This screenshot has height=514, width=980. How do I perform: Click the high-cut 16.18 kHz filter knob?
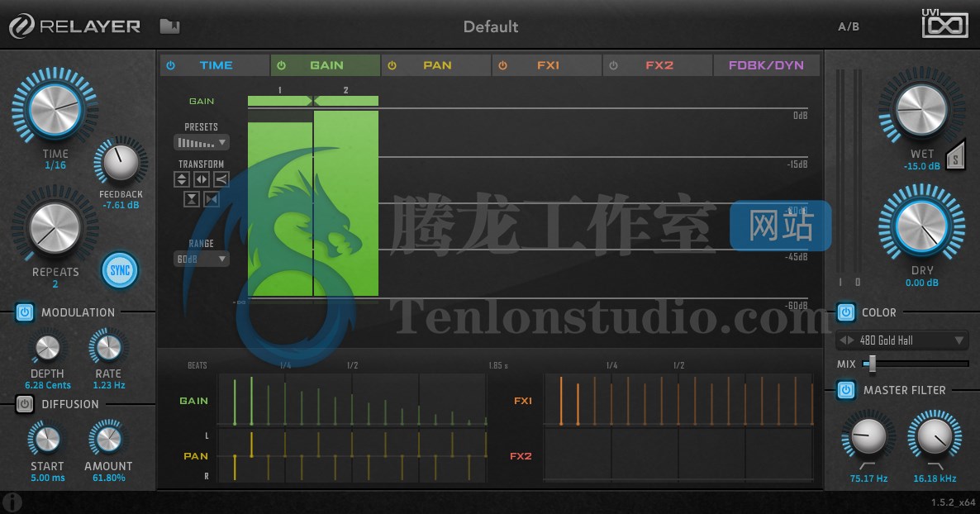click(x=935, y=435)
